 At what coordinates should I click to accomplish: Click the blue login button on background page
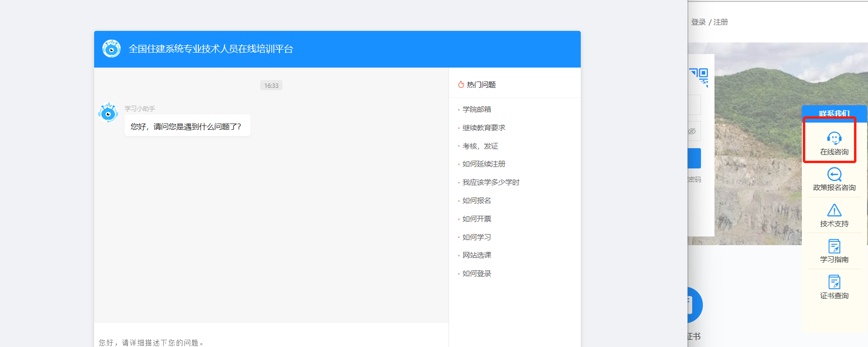coord(694,158)
